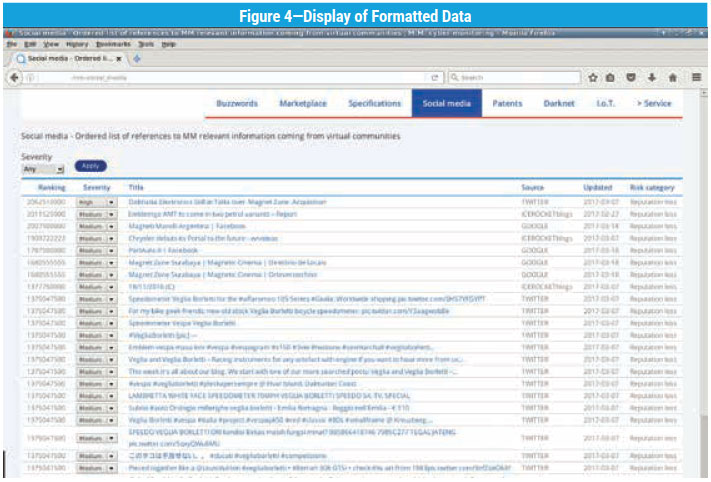Reload the page using the refresh icon
This screenshot has width=711, height=482.
434,78
